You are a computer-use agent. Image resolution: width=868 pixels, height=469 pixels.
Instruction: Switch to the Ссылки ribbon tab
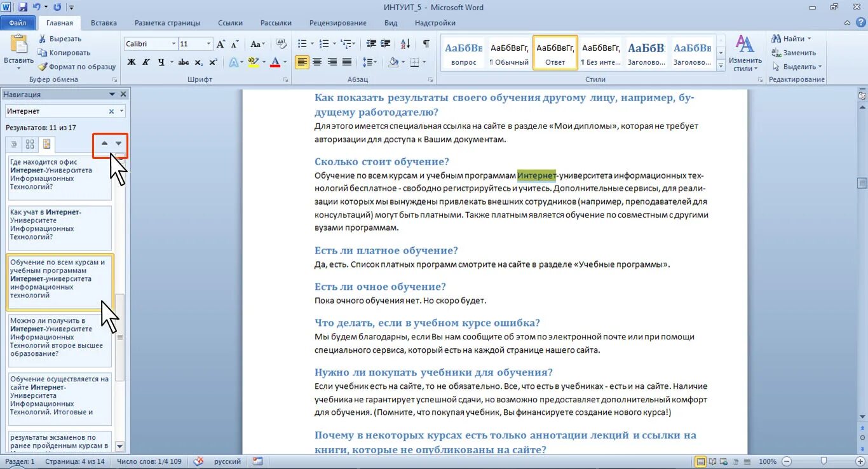(230, 23)
